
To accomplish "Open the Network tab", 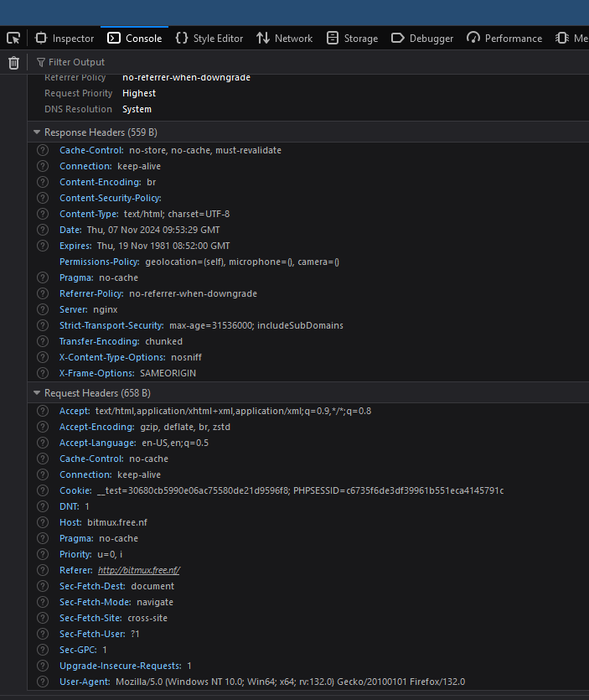I will 285,39.
